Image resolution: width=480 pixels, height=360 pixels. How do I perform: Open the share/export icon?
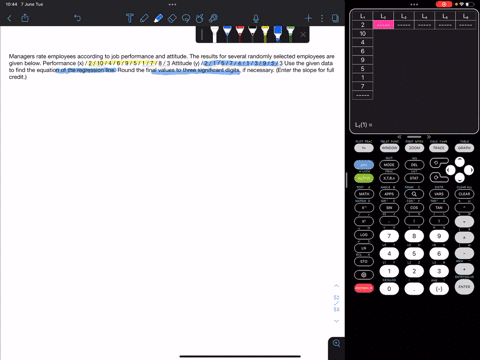pos(25,18)
